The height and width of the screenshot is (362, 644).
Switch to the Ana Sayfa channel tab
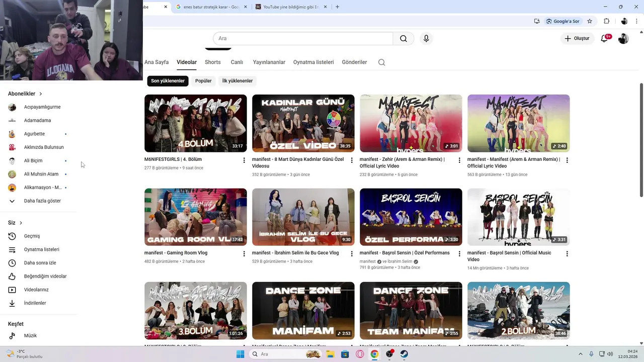tap(156, 62)
